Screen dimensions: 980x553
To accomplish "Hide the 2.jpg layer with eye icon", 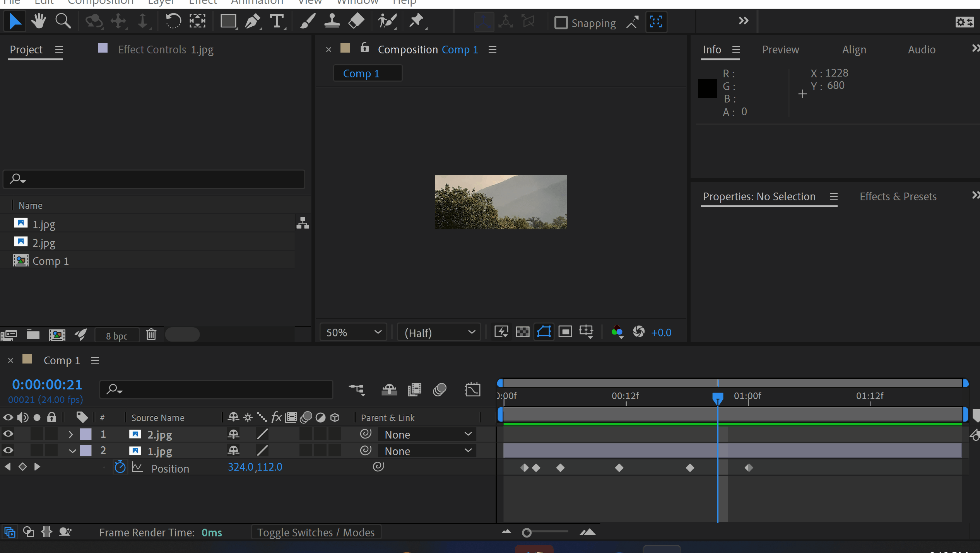I will 8,434.
